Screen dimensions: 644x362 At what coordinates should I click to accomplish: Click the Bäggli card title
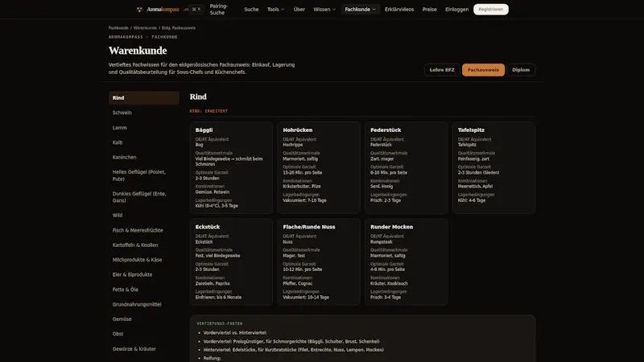(204, 130)
